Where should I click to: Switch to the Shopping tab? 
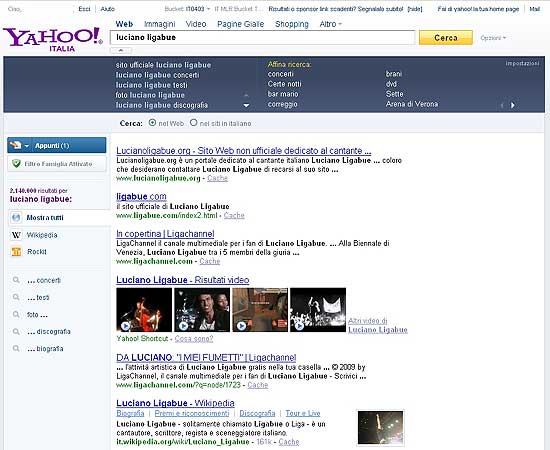point(292,24)
